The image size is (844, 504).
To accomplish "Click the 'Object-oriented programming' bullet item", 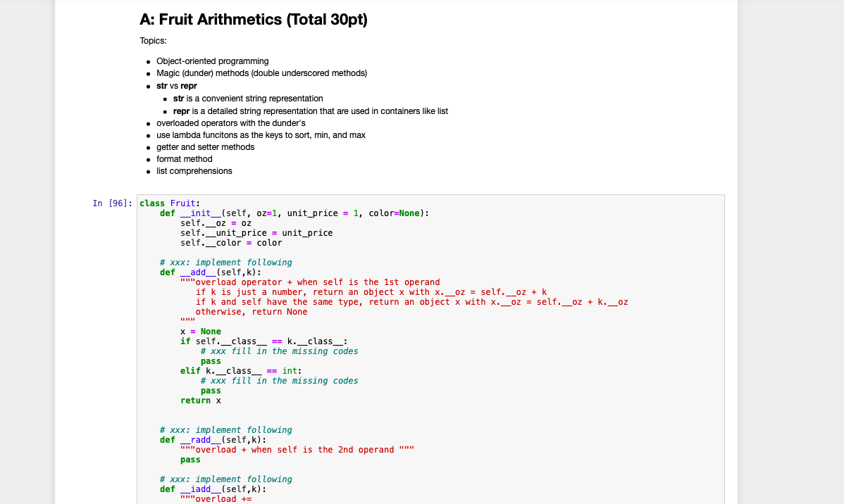I will (212, 61).
